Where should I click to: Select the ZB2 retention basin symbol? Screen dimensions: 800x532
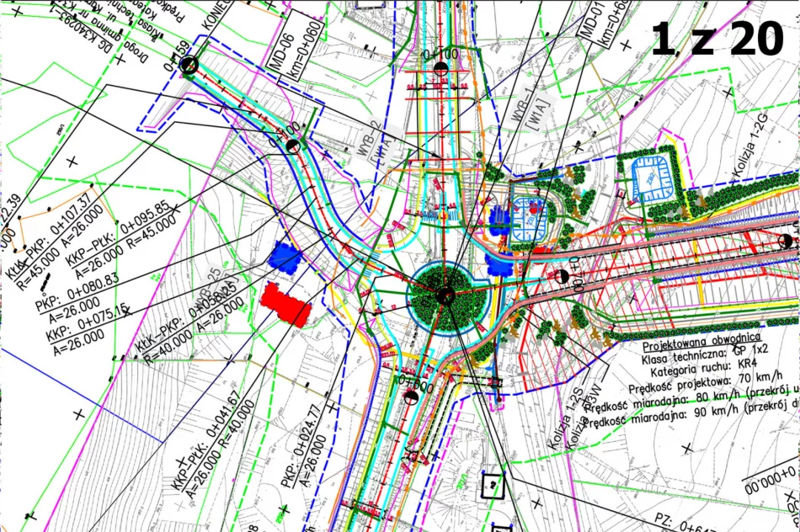[x=650, y=178]
